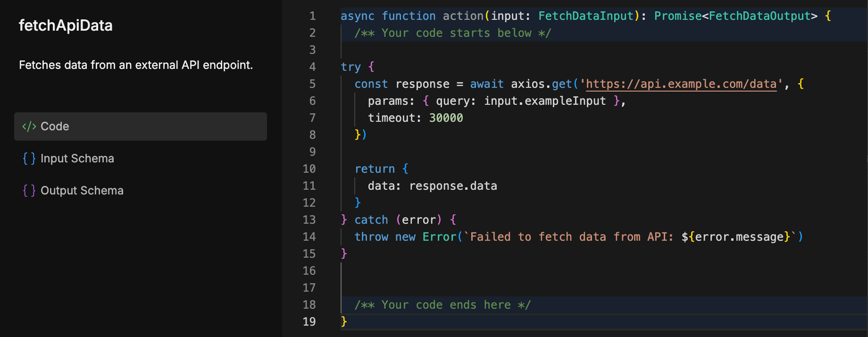
Task: Select line number 1 in gutter
Action: pyautogui.click(x=312, y=16)
